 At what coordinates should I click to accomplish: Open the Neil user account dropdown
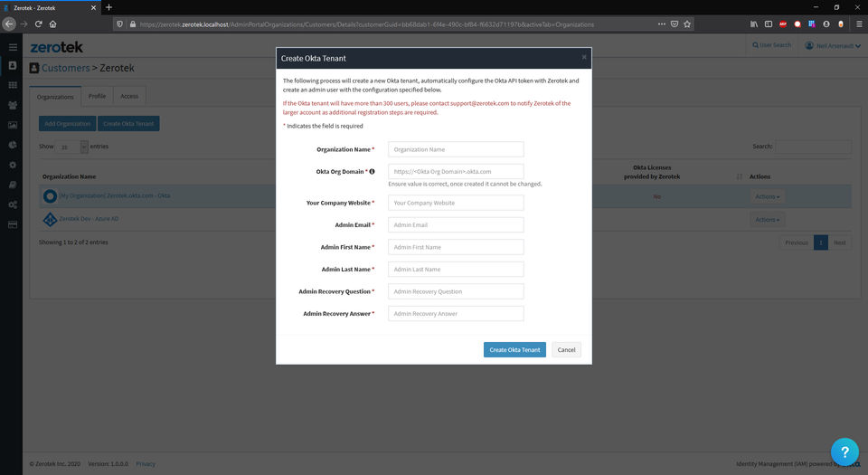click(833, 45)
